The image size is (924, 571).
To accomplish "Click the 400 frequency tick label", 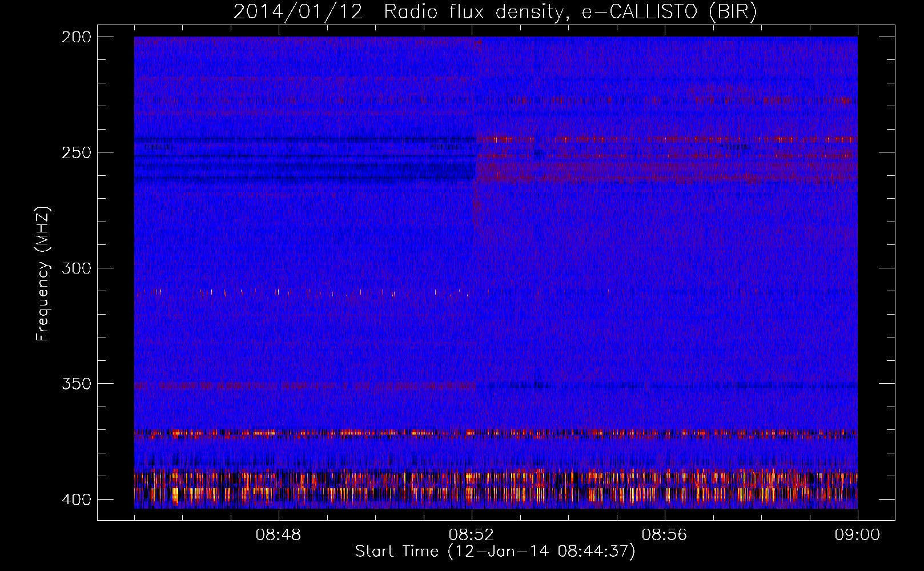I will [77, 500].
